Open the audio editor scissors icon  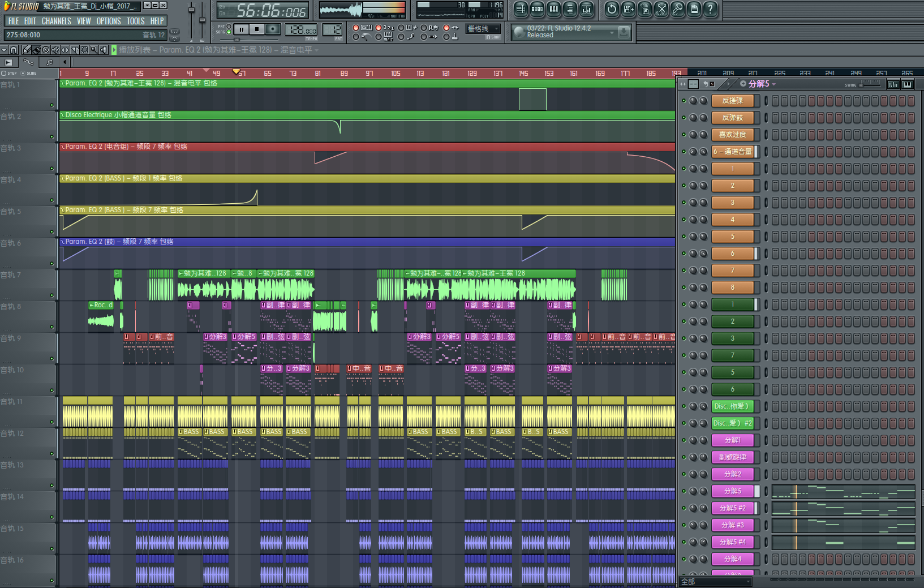[x=661, y=9]
